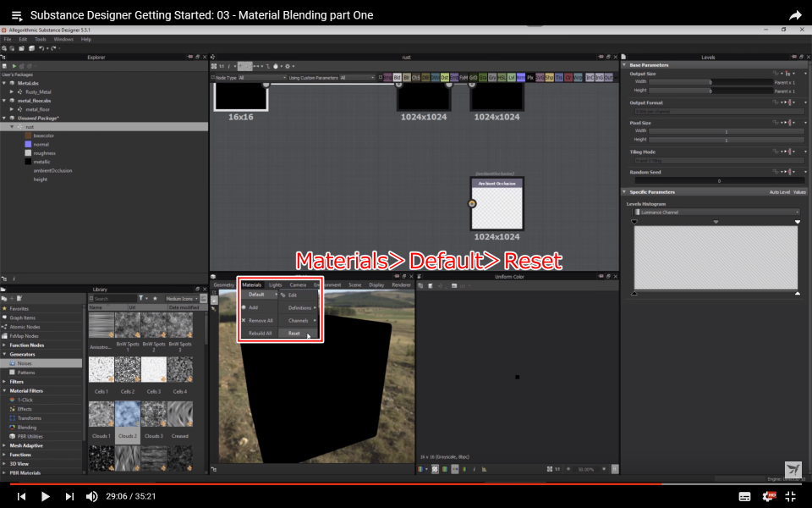Collapse Metal.sbs package in Explorer
This screenshot has height=508, width=812.
[4, 83]
